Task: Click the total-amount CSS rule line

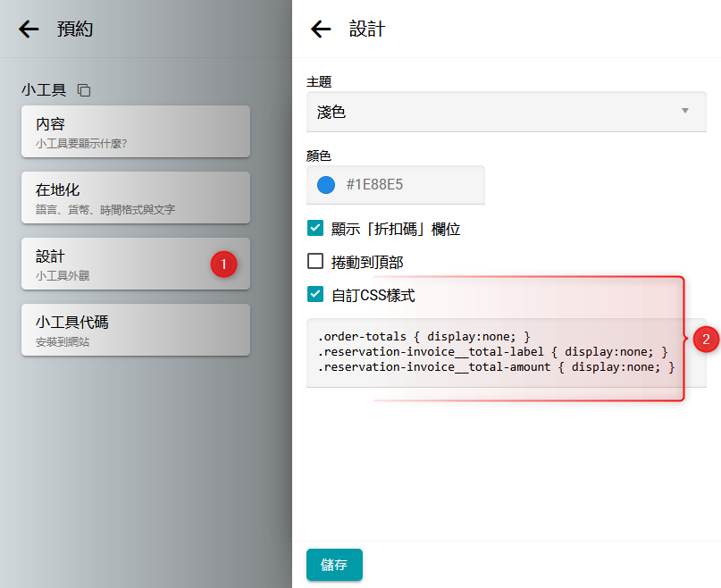Action: click(496, 367)
